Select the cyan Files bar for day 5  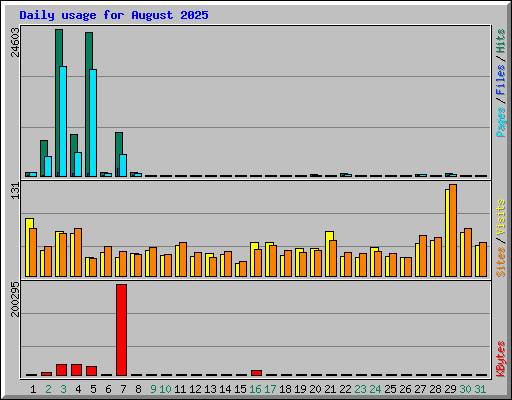click(x=93, y=123)
